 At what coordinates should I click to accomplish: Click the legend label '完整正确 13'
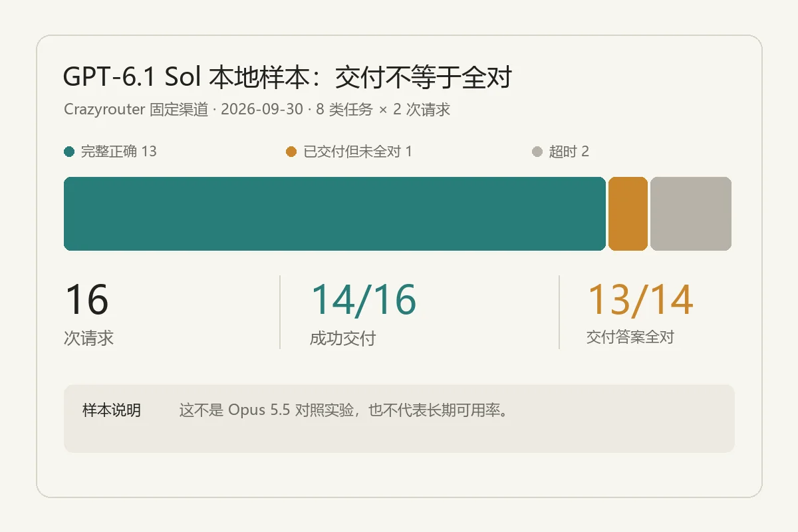point(118,152)
